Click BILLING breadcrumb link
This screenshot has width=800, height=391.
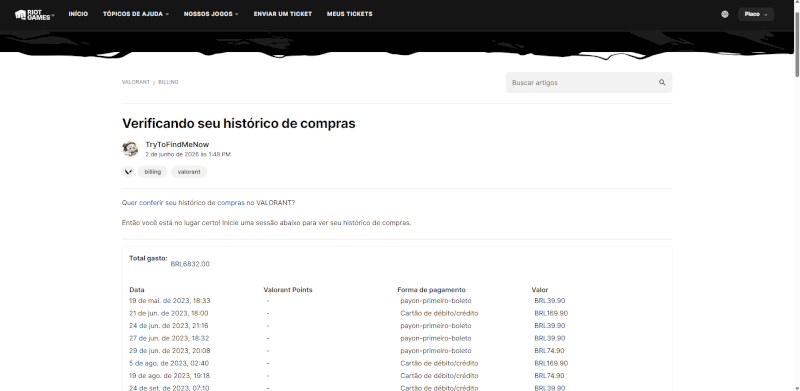[x=168, y=82]
